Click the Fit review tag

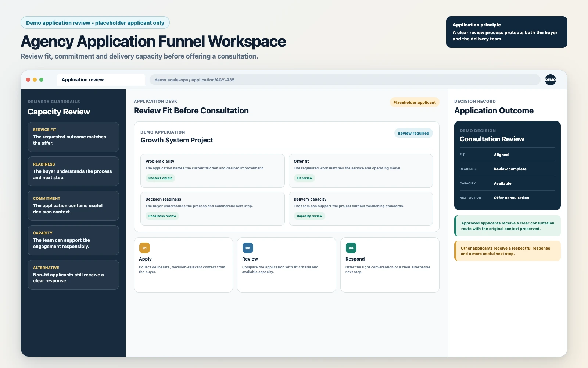click(x=304, y=178)
